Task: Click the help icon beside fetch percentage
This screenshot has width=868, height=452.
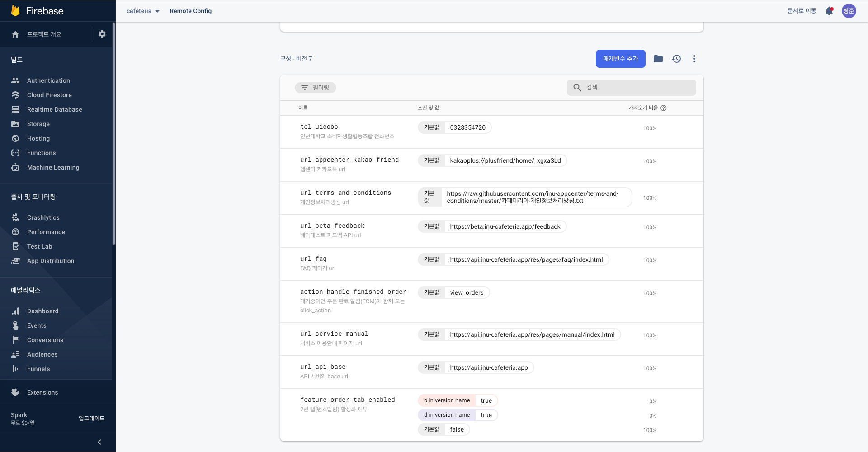Action: (x=664, y=108)
